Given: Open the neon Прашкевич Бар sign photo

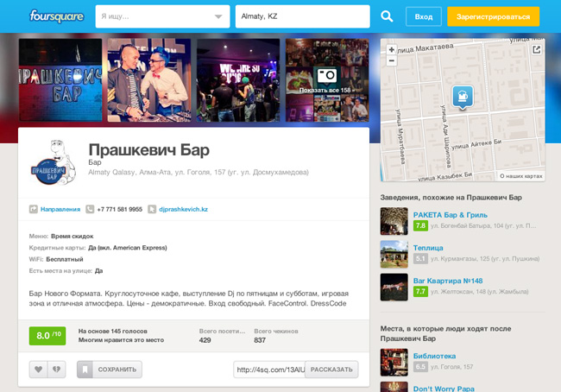Looking at the screenshot, I should pos(60,80).
